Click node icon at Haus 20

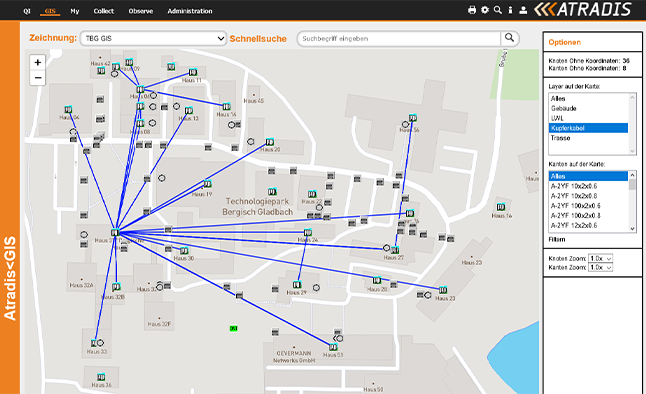point(270,142)
